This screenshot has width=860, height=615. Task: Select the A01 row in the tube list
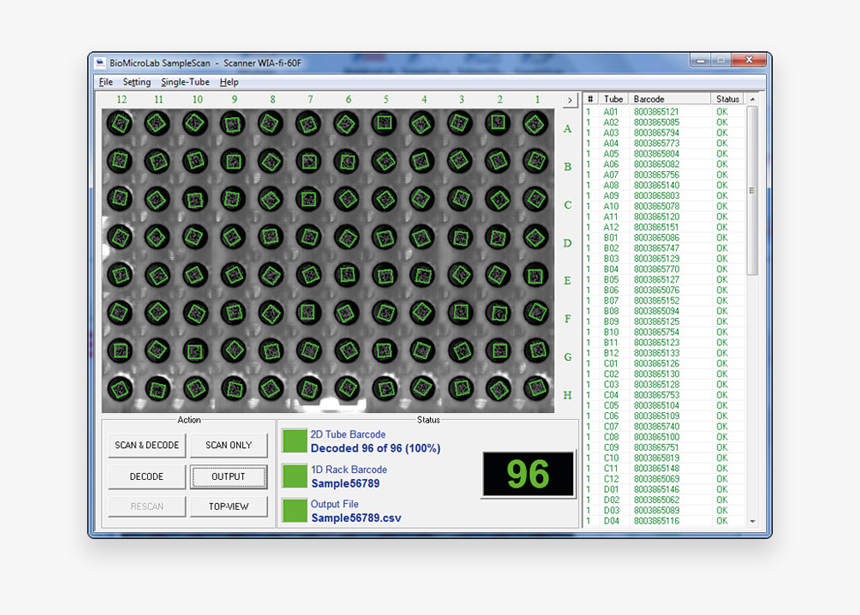[x=664, y=112]
